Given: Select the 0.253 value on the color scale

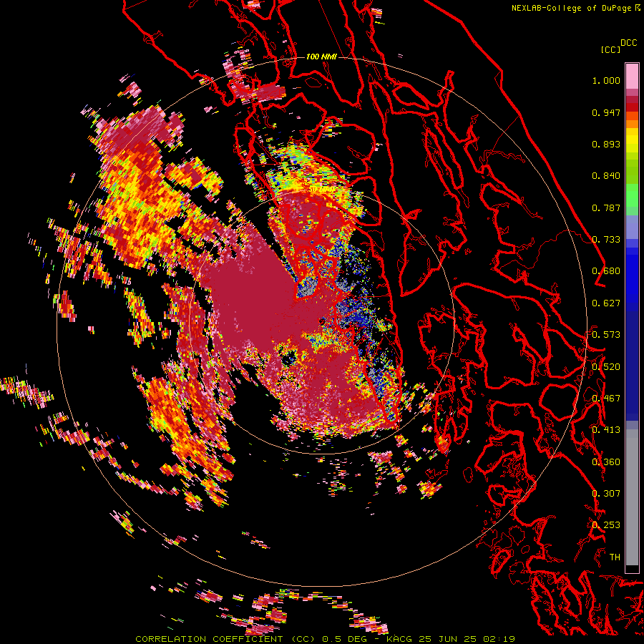Looking at the screenshot, I should [606, 525].
